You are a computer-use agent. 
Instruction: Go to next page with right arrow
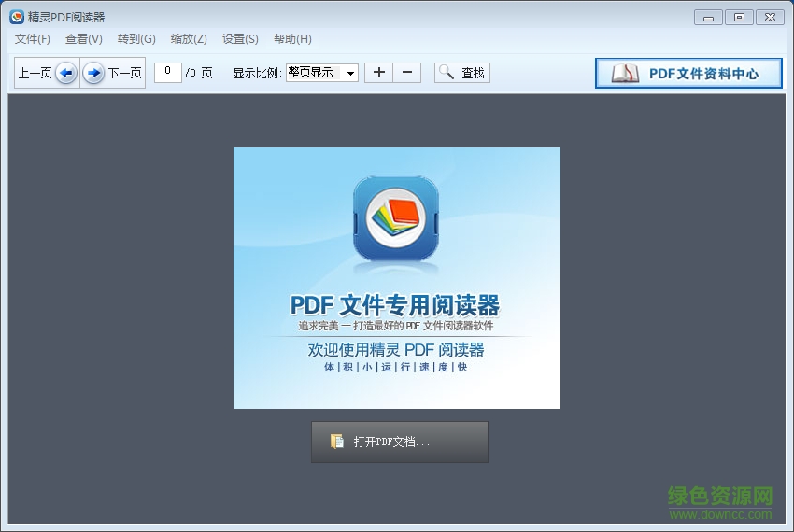click(93, 73)
